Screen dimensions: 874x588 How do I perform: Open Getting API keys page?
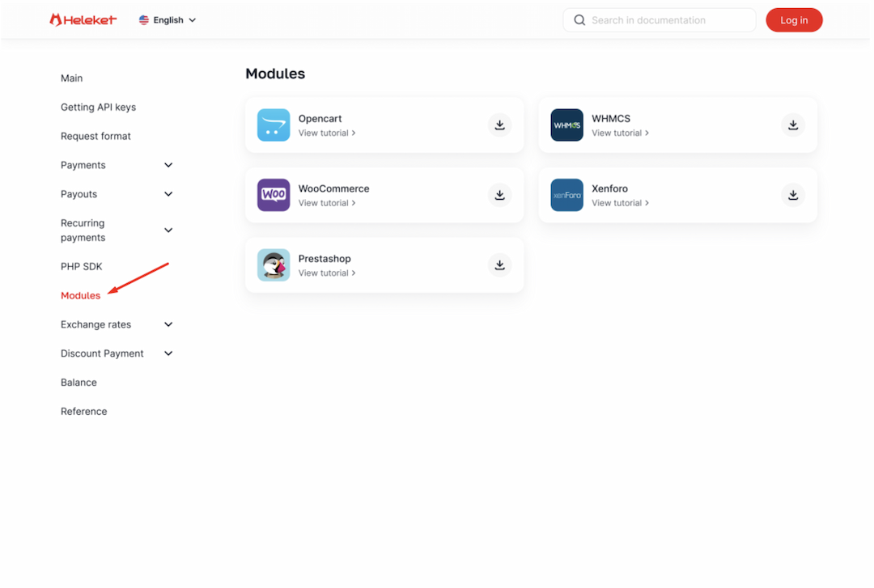pos(98,107)
